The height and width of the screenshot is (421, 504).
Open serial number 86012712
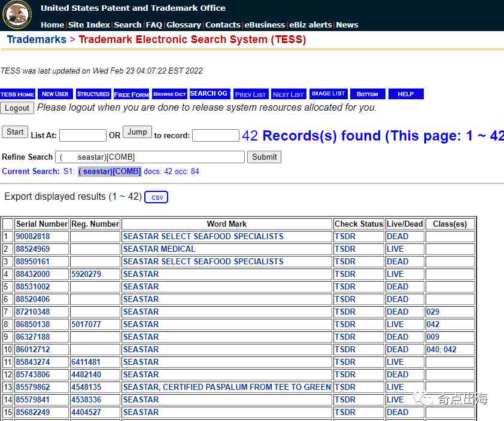pos(33,349)
